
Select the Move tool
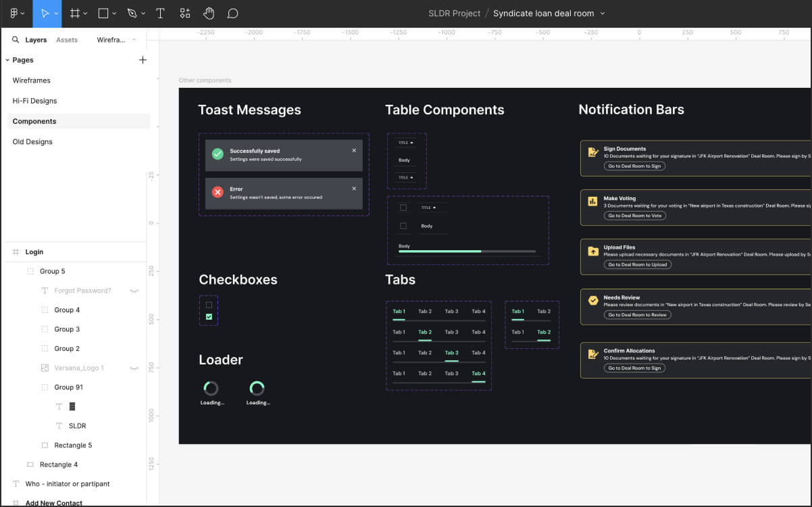point(43,14)
